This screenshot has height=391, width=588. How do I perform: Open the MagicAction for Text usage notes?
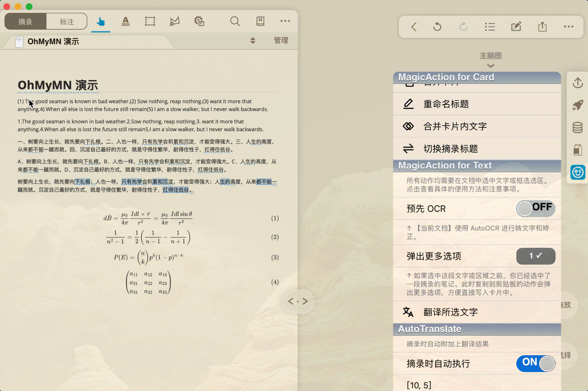(478, 185)
